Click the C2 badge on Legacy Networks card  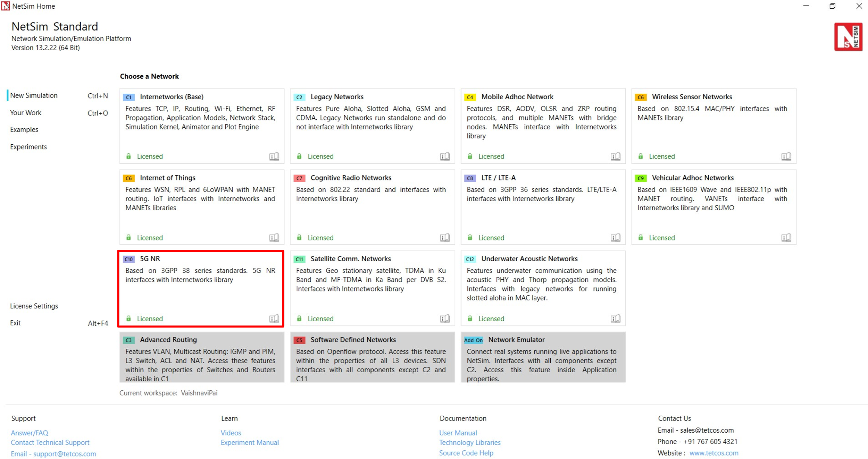coord(299,97)
